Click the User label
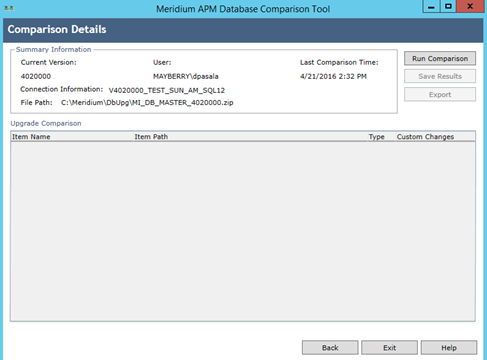487x360 pixels. pos(162,62)
